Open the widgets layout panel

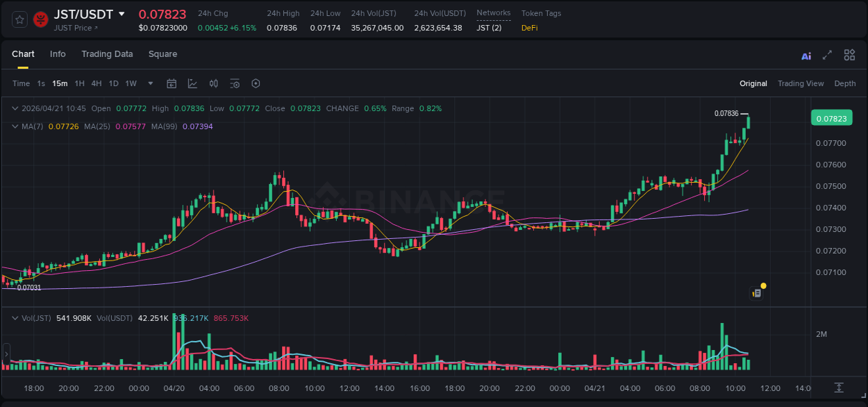click(x=849, y=54)
